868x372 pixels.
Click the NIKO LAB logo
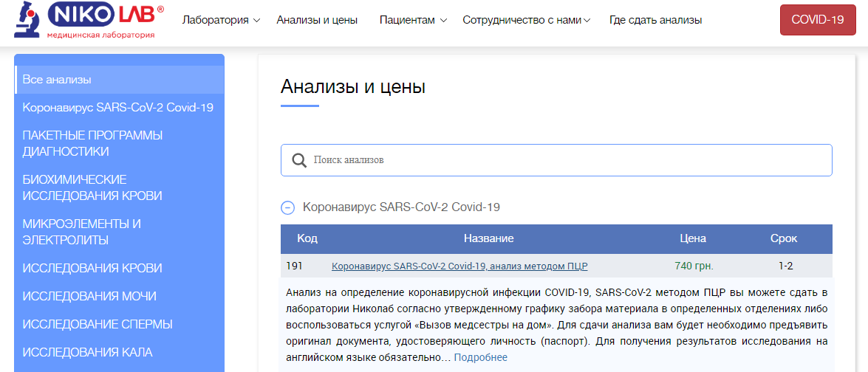tap(89, 21)
